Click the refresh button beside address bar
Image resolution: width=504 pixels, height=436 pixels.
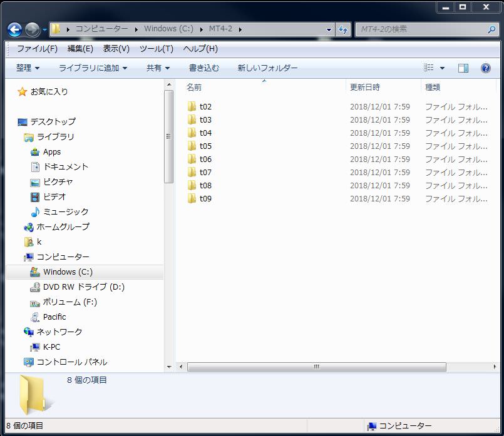pos(343,29)
